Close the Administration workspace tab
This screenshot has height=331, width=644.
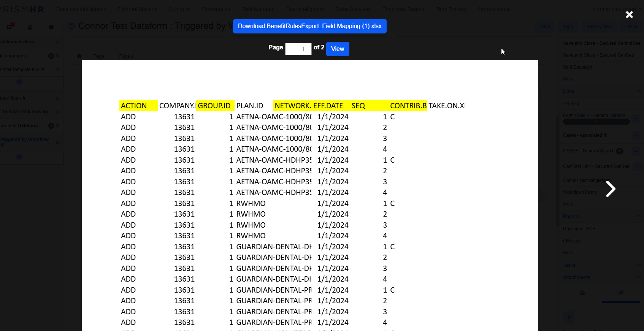(58, 42)
